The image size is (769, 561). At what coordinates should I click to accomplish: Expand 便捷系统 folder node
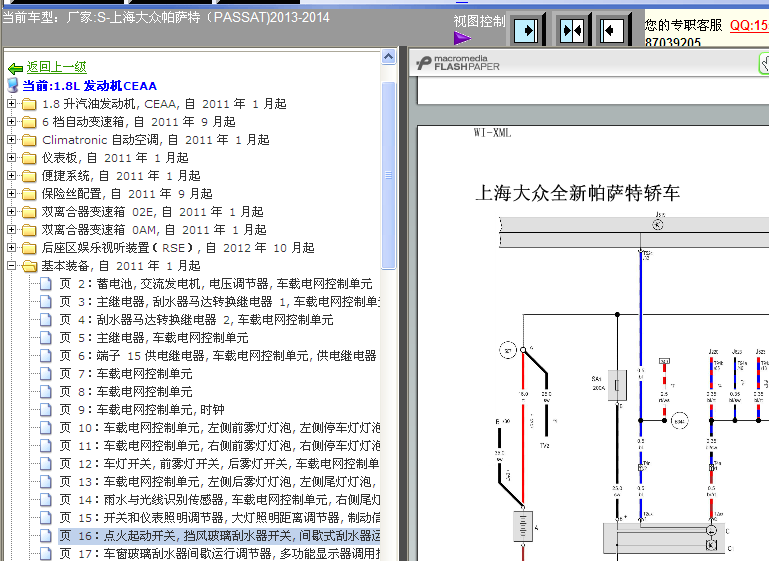click(x=11, y=176)
